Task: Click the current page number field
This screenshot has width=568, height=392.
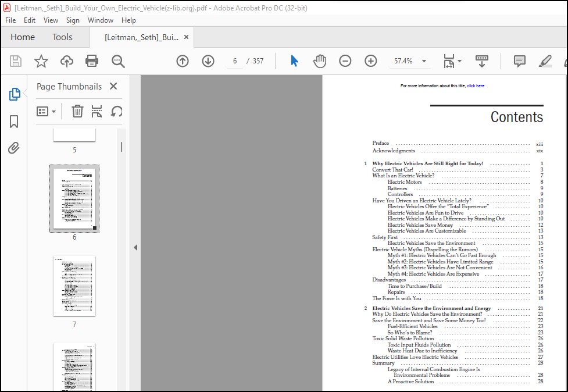Action: point(235,61)
